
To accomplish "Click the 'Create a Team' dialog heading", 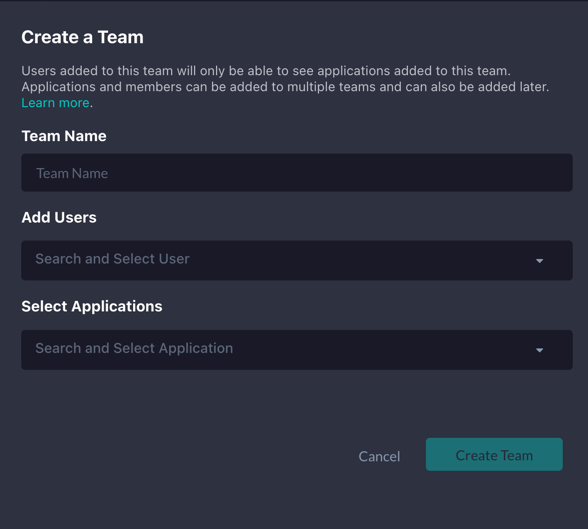I will click(x=82, y=37).
